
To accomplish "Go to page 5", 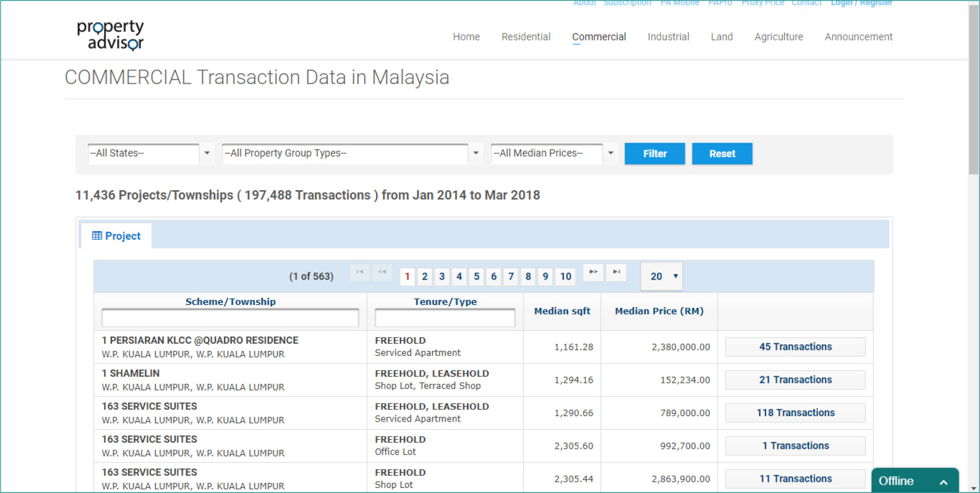I will [476, 277].
